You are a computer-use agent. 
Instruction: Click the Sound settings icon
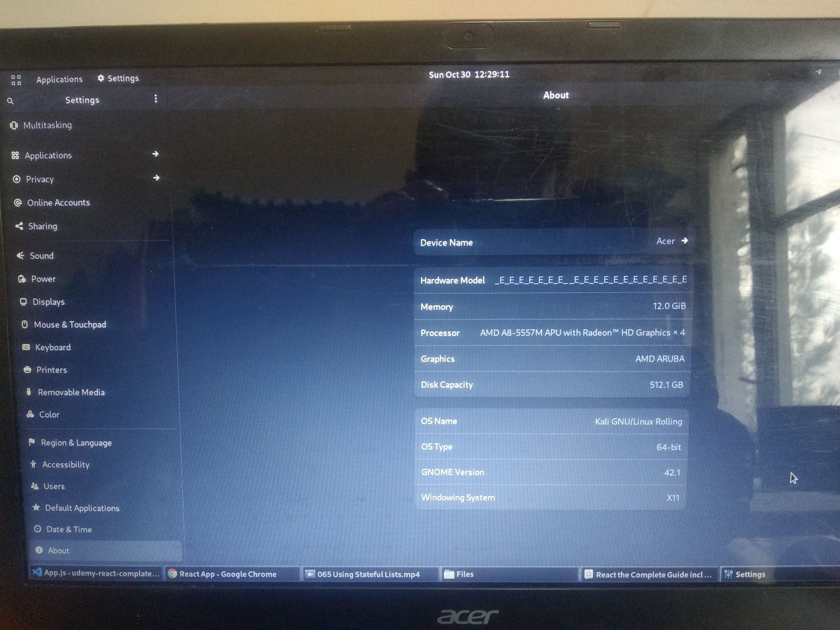tap(15, 255)
